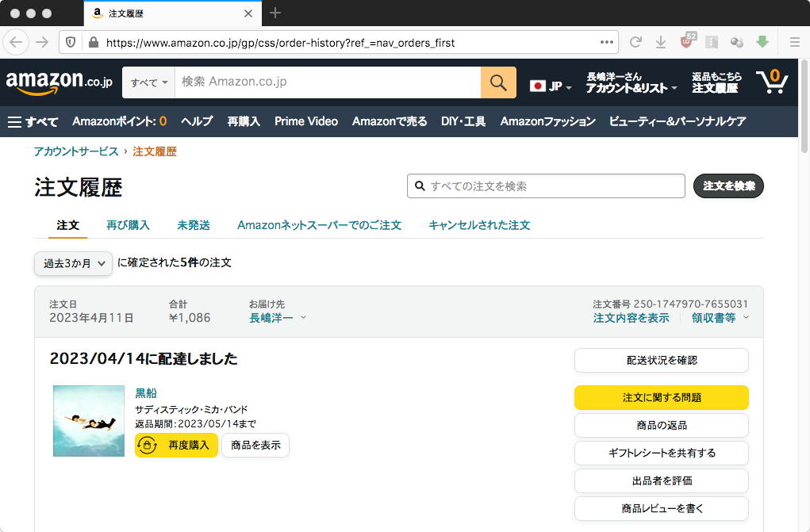Select the 注文 tab

pyautogui.click(x=67, y=225)
